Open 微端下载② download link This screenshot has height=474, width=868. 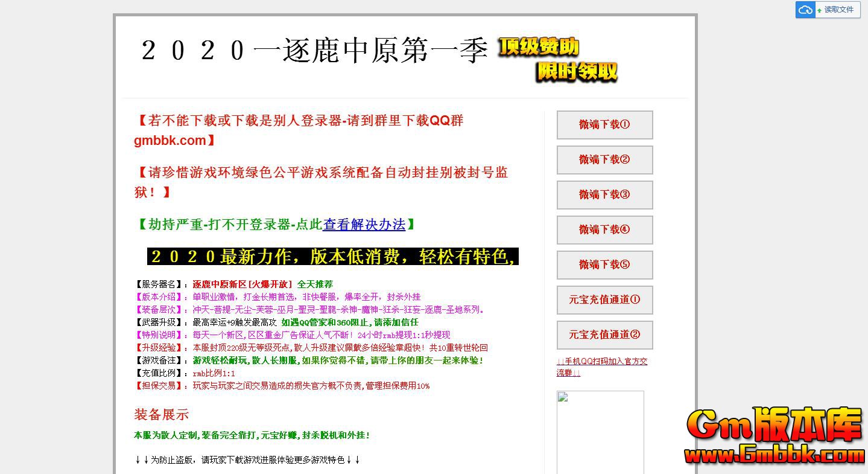click(604, 160)
